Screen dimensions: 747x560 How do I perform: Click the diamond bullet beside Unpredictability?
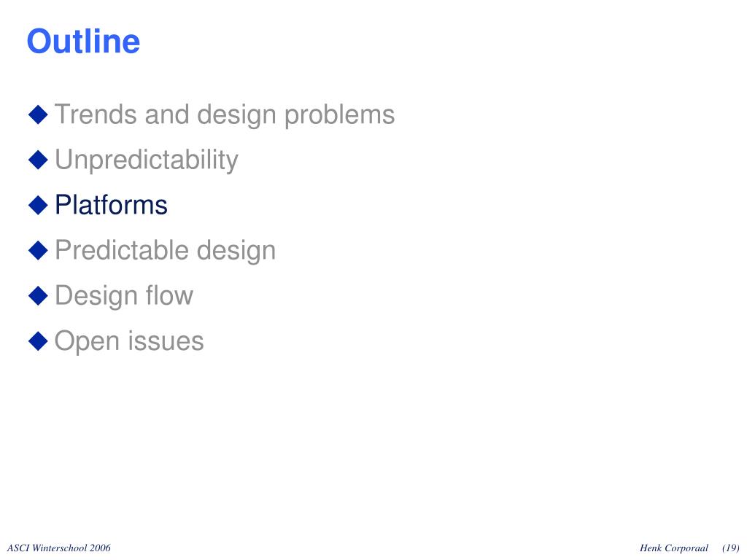coord(38,160)
